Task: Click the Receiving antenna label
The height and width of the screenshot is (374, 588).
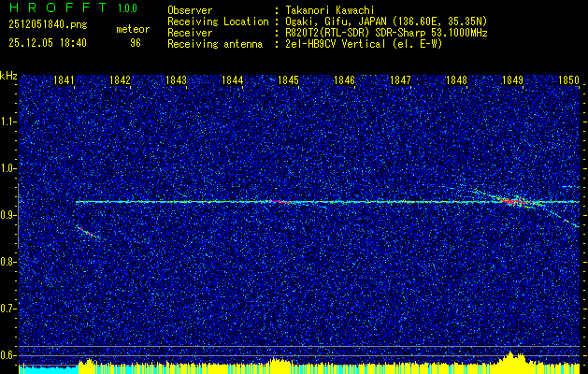Action: (x=215, y=44)
